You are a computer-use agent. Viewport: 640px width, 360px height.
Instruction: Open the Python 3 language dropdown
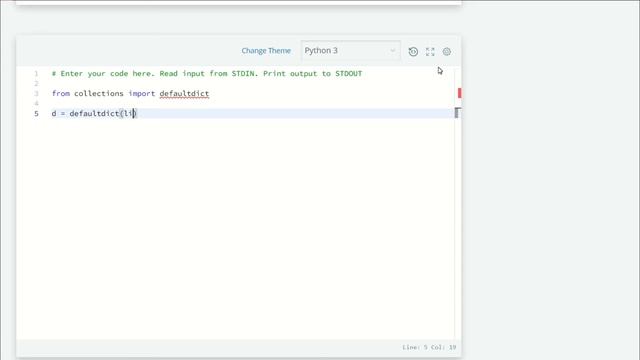coord(351,51)
